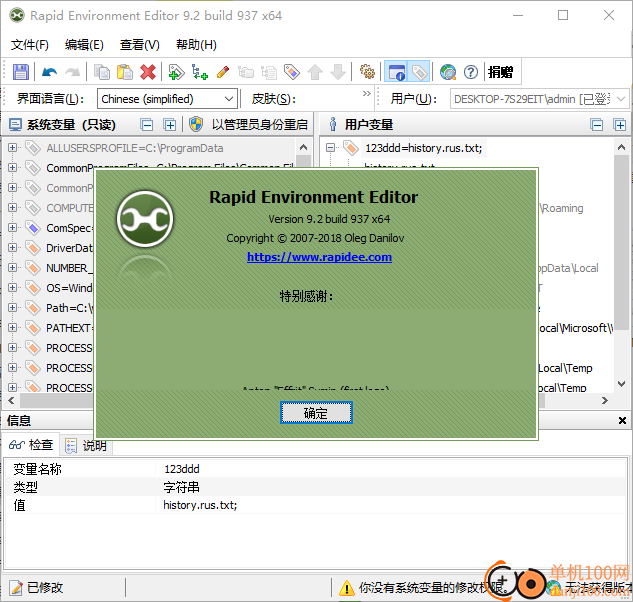Screen dimensions: 633x602
Task: Add a new value with tree-plus icon
Action: [200, 72]
